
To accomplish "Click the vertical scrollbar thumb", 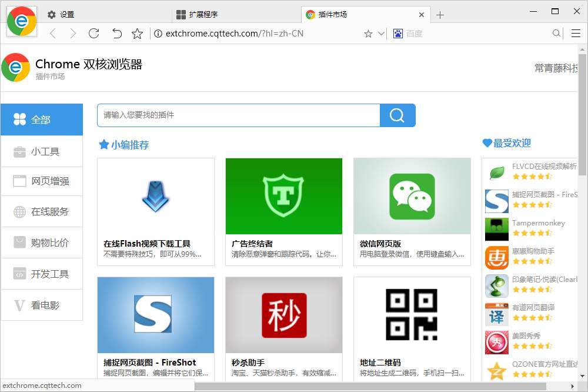I will tap(582, 115).
